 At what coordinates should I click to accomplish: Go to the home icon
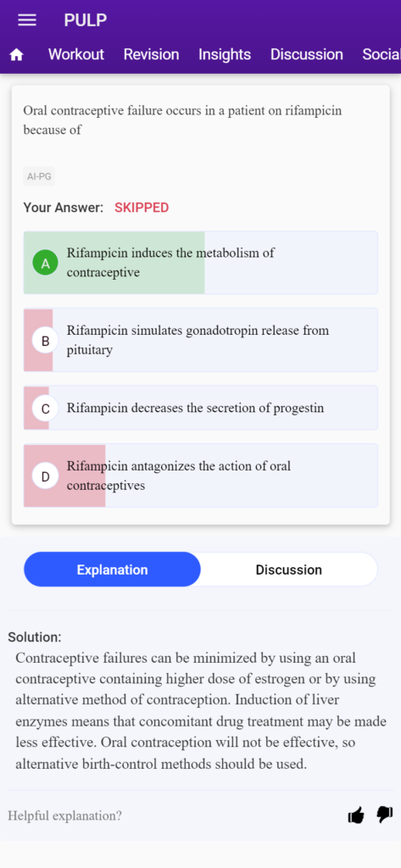(x=17, y=55)
